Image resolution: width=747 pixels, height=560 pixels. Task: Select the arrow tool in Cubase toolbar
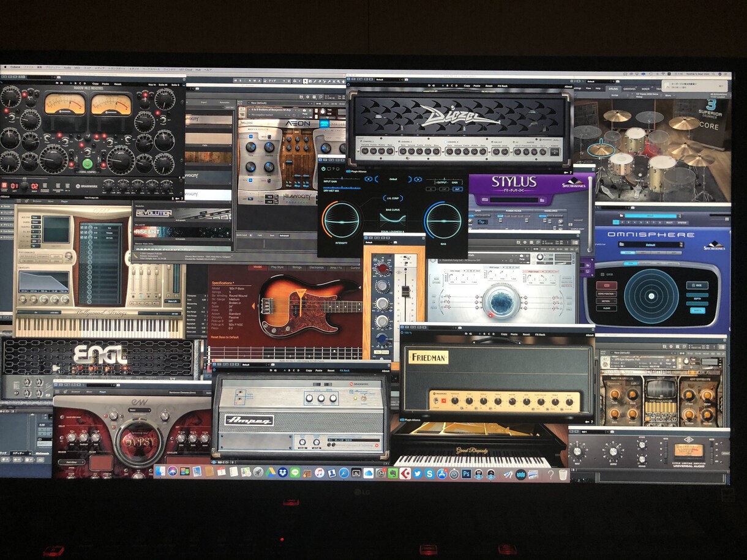(x=305, y=81)
